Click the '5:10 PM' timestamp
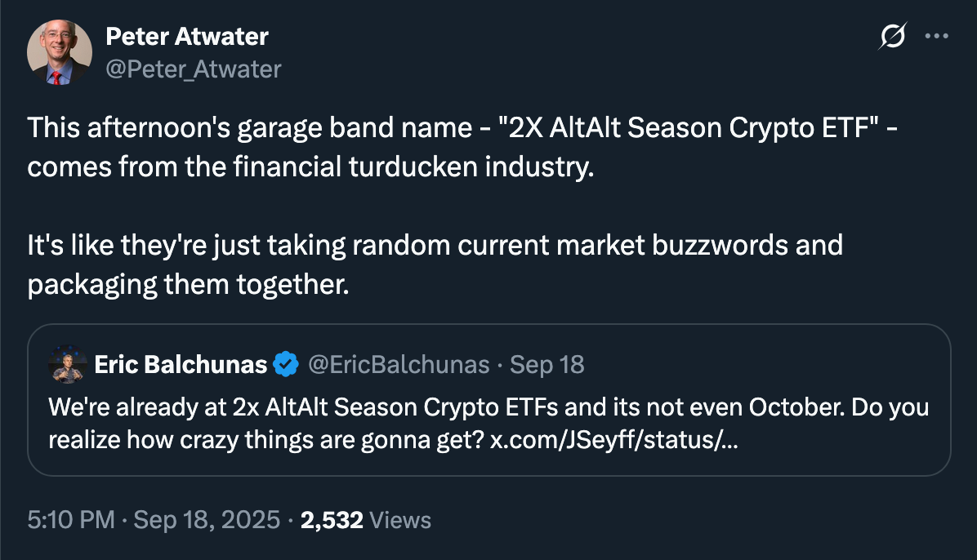This screenshot has height=560, width=977. [71, 520]
